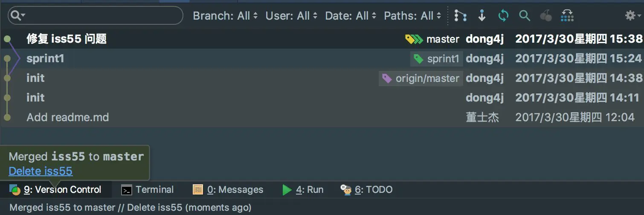The image size is (644, 215).
Task: Open the TODO tool window tab
Action: 367,190
